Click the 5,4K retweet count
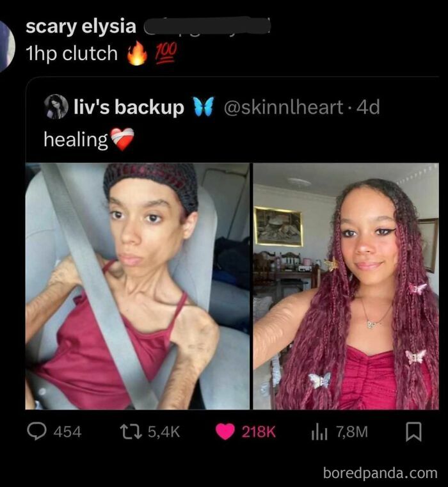Screen dimensions: 448x487 (x=164, y=432)
